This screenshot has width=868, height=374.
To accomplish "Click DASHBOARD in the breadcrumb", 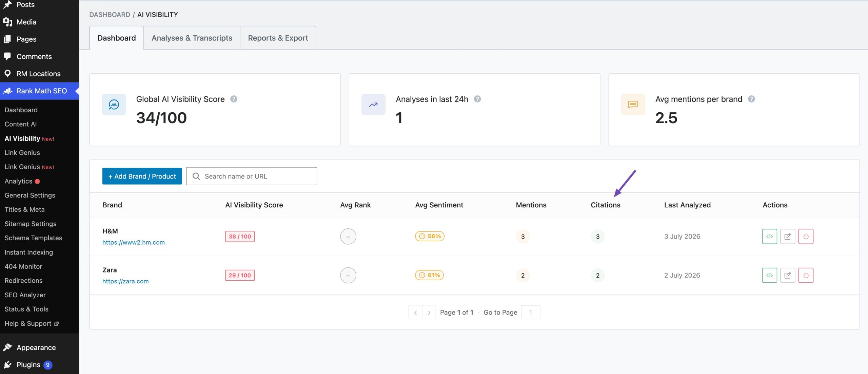I will pos(110,15).
